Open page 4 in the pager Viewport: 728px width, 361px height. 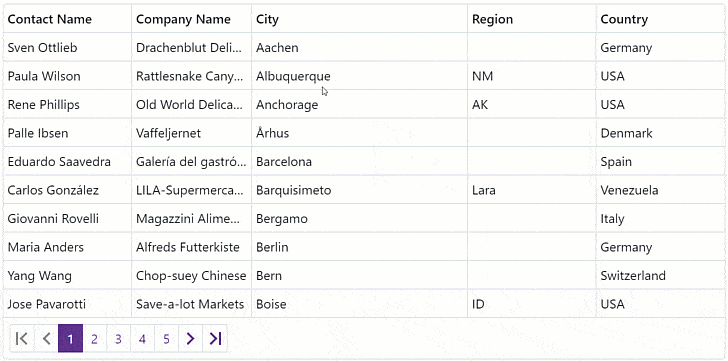(x=143, y=339)
